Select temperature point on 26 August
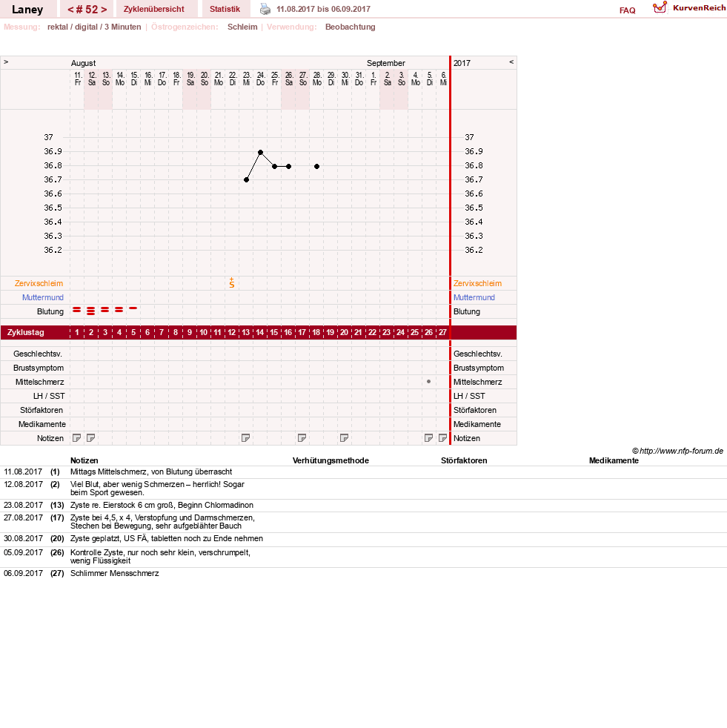 point(289,166)
